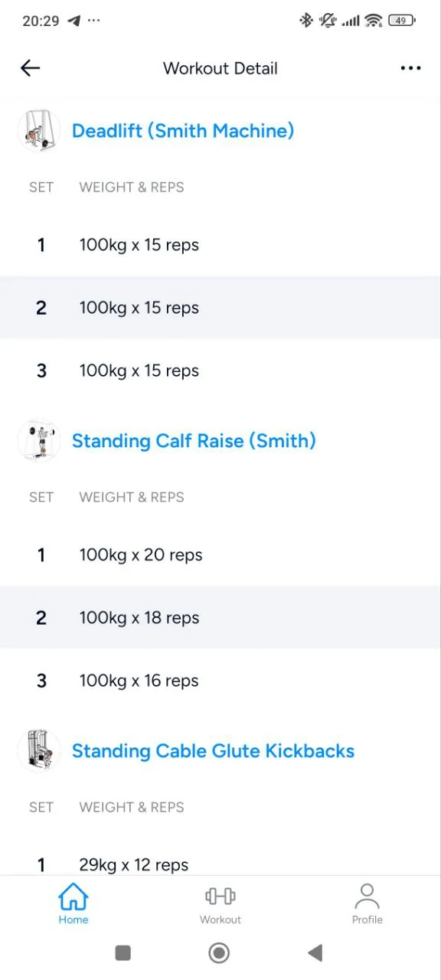The image size is (441, 980).
Task: Switch to the Workout tab
Action: [x=220, y=903]
